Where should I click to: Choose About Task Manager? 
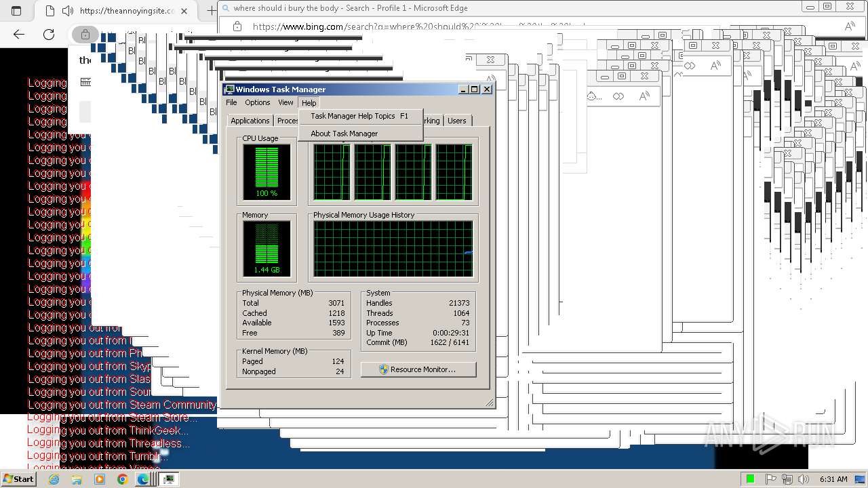(x=360, y=134)
